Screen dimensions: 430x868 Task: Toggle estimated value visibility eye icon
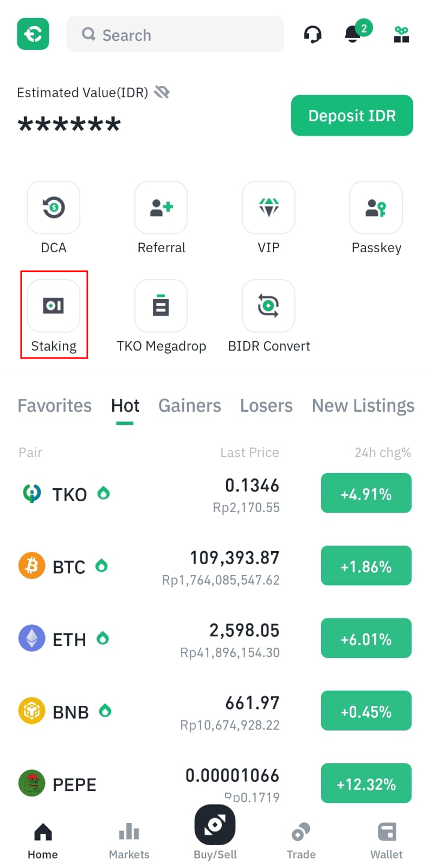[x=162, y=92]
